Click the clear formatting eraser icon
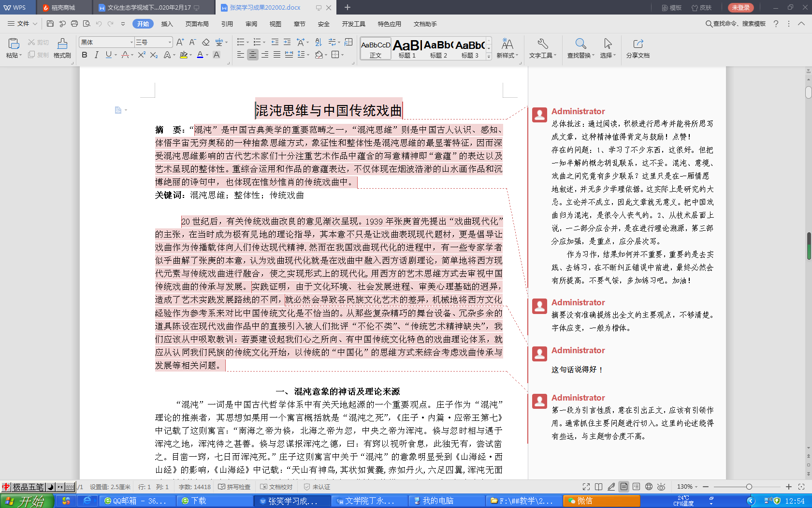Image resolution: width=812 pixels, height=508 pixels. click(x=205, y=42)
